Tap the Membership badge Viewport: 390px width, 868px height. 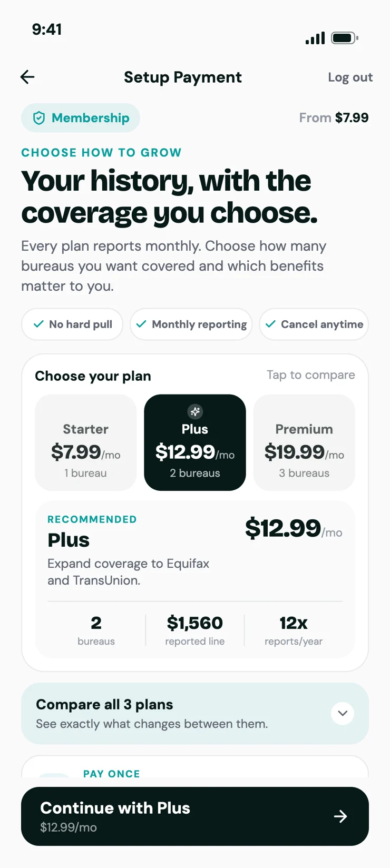pos(81,118)
